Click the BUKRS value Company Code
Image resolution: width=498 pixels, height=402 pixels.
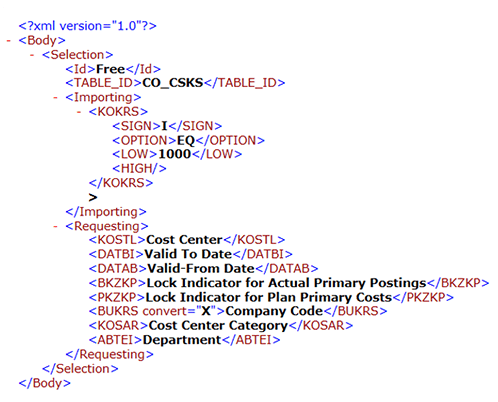[274, 311]
